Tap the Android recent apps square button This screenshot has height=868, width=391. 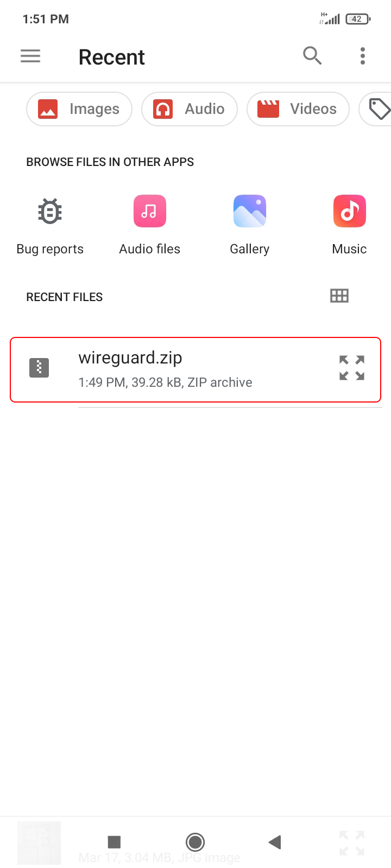pos(114,842)
